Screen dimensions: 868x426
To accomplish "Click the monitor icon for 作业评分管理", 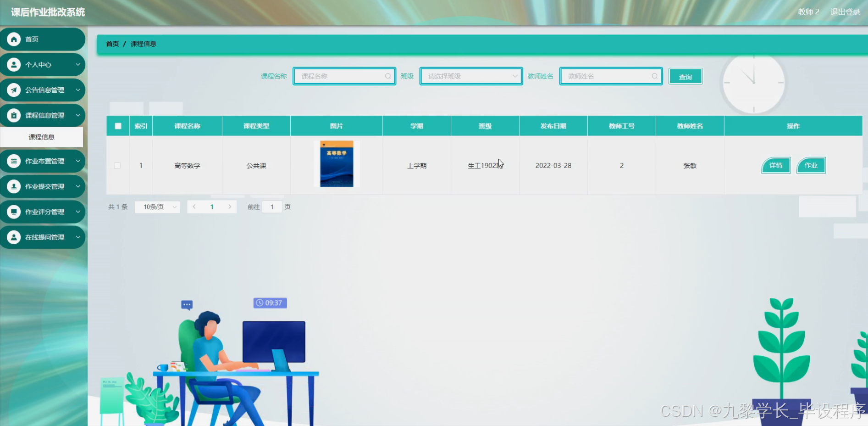I will (14, 212).
